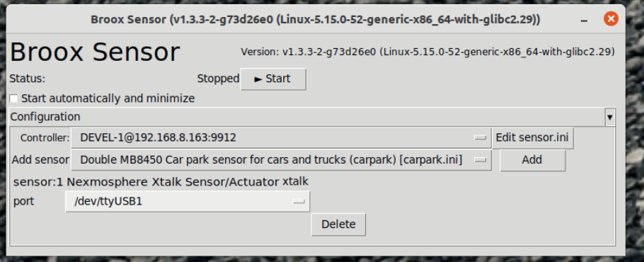The height and width of the screenshot is (262, 644).
Task: Close the Broox Sensor window
Action: coord(611,19)
